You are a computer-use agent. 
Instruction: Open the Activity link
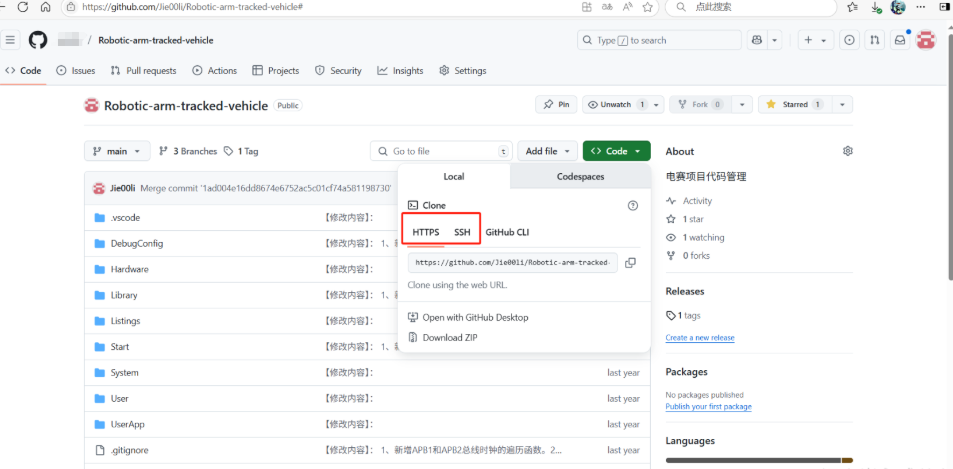689,201
